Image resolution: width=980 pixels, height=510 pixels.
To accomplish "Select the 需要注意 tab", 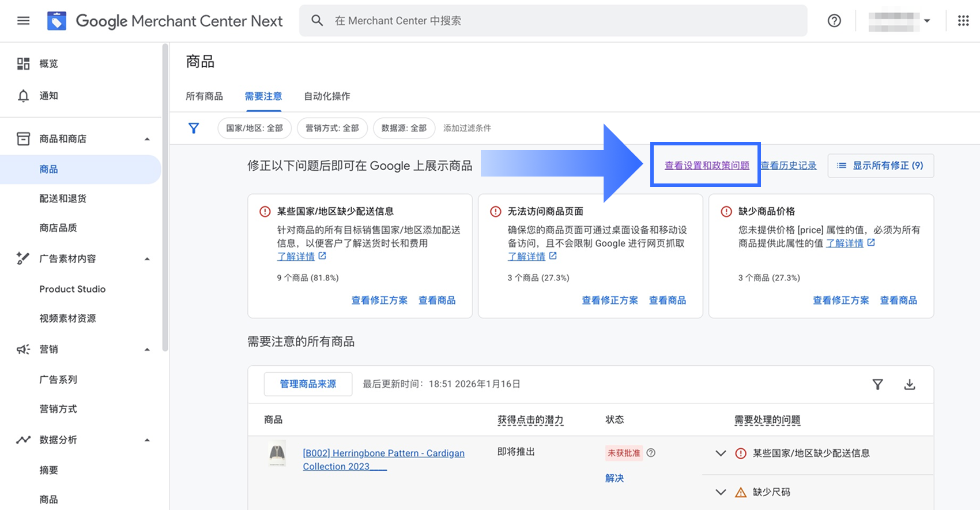I will pyautogui.click(x=263, y=96).
